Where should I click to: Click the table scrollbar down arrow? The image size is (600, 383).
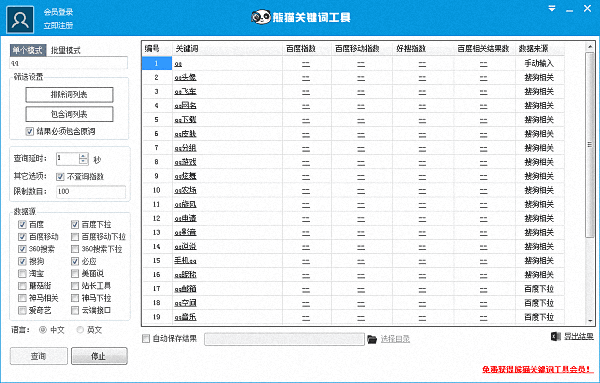[x=590, y=320]
